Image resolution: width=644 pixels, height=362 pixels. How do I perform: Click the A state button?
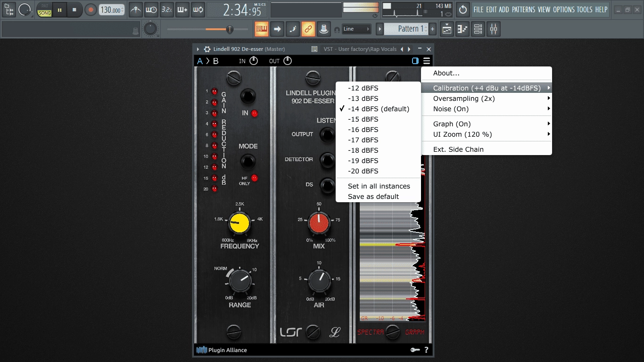(200, 61)
